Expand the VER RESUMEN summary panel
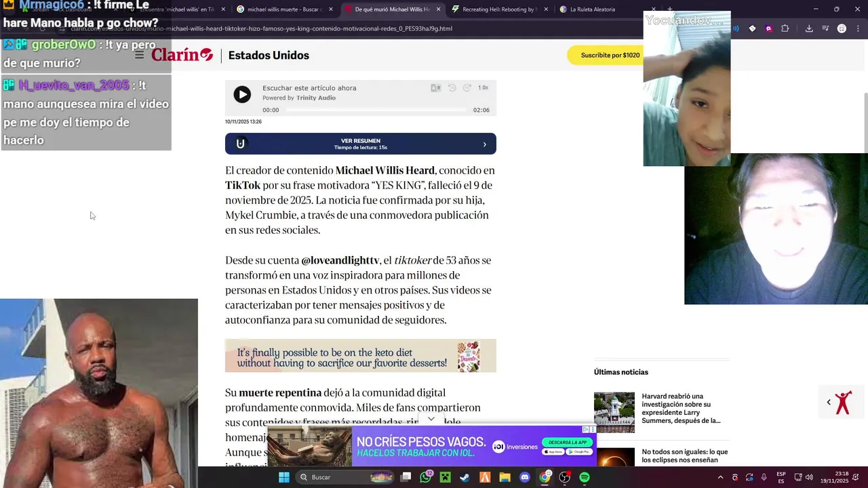 pyautogui.click(x=361, y=144)
